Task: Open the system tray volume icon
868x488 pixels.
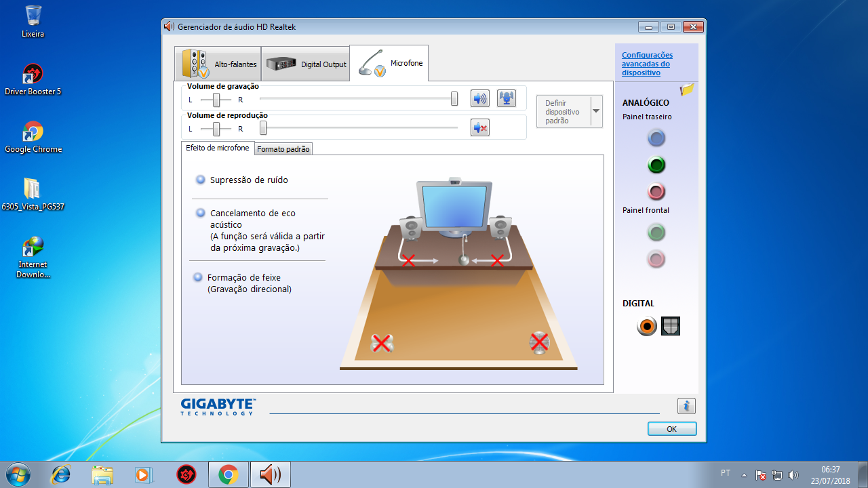Action: click(x=793, y=475)
